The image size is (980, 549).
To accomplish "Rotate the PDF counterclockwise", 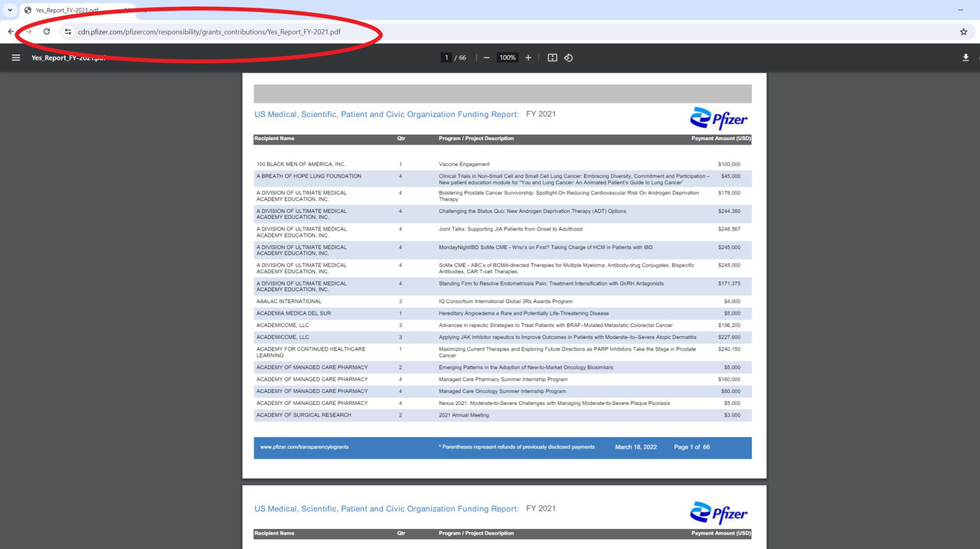I will pos(569,57).
